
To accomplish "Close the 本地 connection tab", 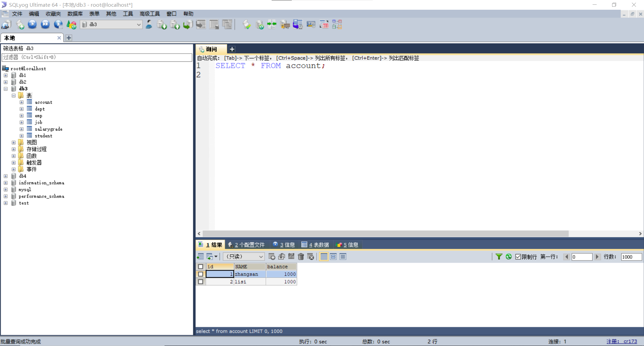I will point(59,38).
